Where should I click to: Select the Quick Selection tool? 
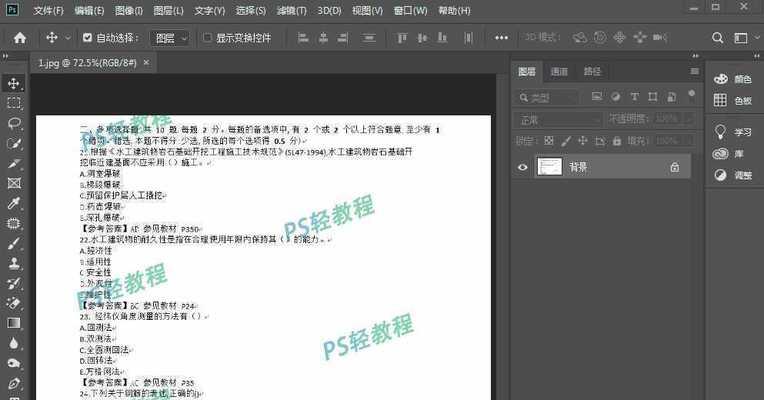14,143
